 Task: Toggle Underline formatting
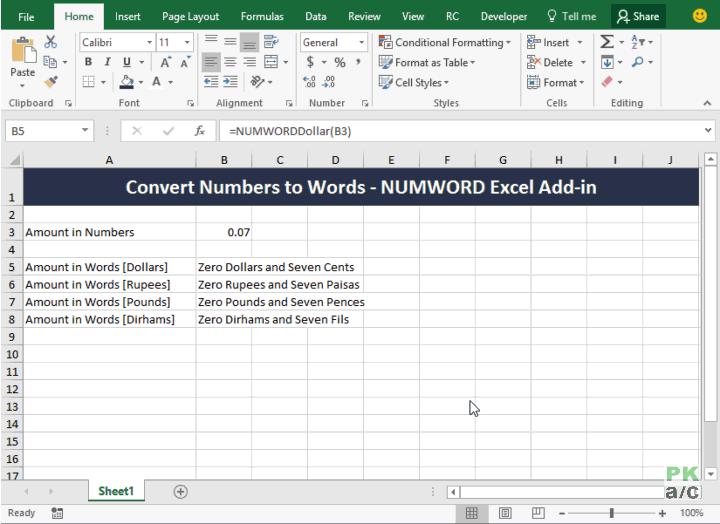[x=127, y=62]
